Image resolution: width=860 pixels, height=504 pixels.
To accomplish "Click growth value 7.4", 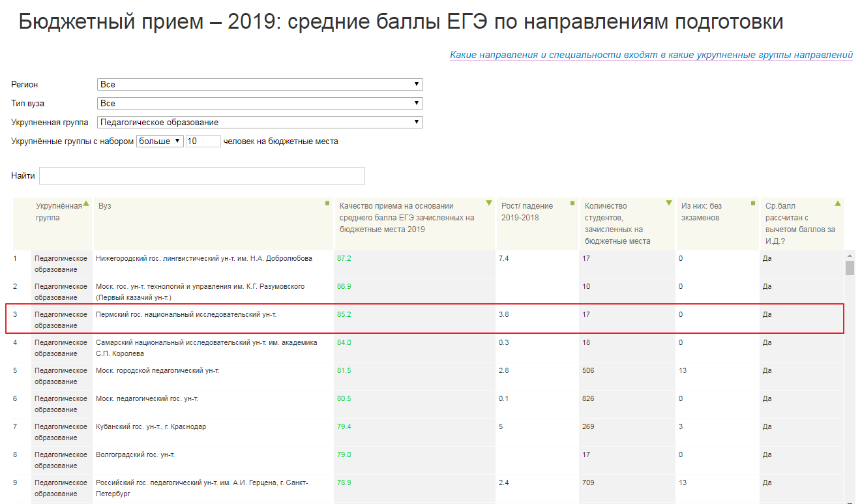I will click(504, 258).
